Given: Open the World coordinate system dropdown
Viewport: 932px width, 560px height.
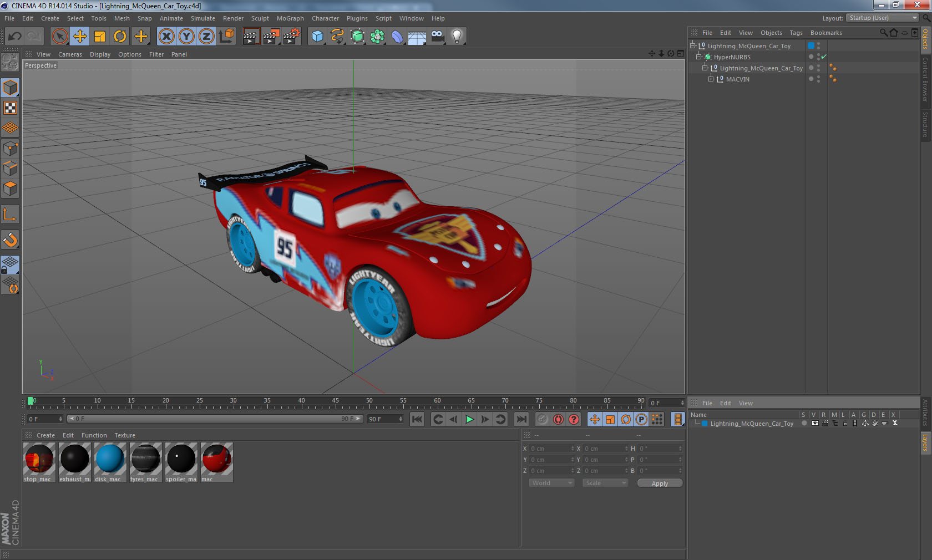Looking at the screenshot, I should click(551, 483).
